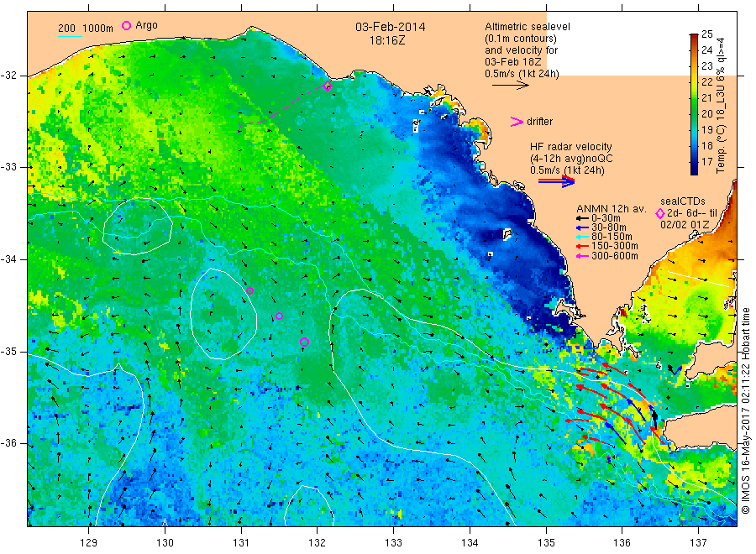Click the "sealCTDs" legend heading

tap(683, 201)
